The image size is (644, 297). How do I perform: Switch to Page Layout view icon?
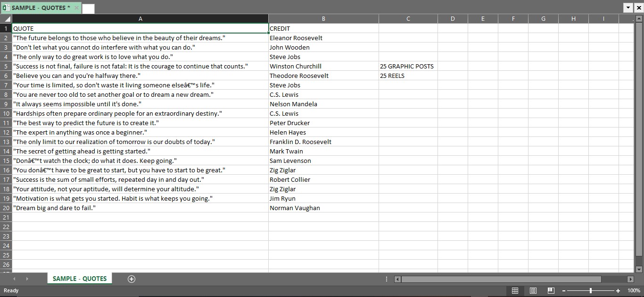point(533,291)
